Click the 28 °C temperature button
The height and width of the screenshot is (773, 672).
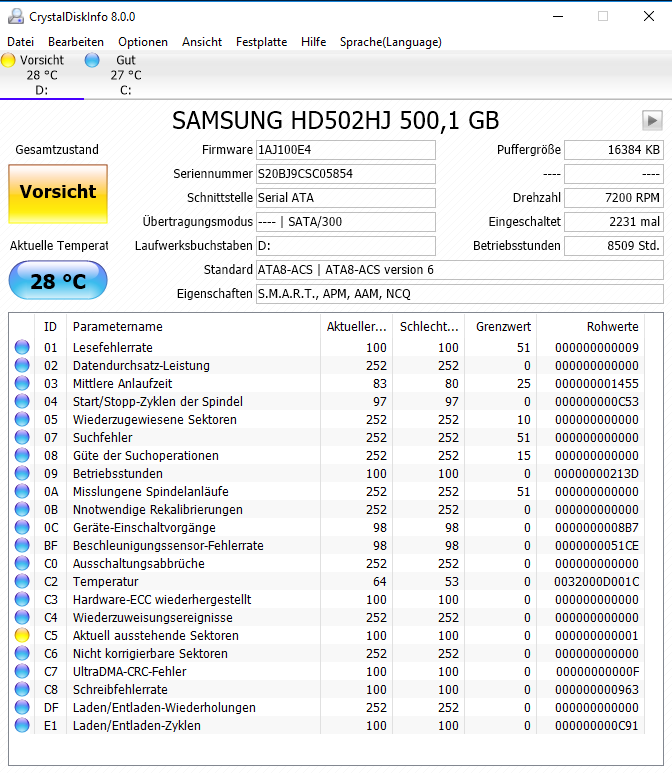point(58,280)
